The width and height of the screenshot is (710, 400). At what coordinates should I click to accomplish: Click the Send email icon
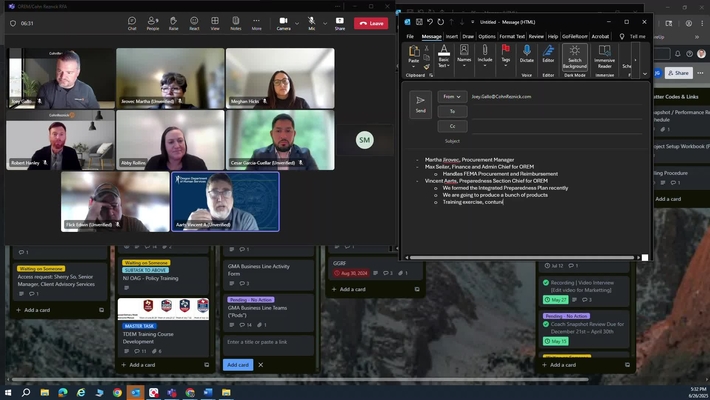coord(420,104)
